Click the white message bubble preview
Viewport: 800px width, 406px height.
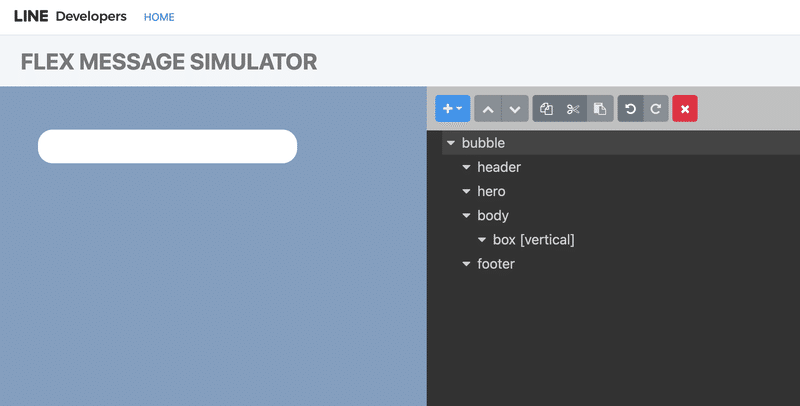(167, 146)
